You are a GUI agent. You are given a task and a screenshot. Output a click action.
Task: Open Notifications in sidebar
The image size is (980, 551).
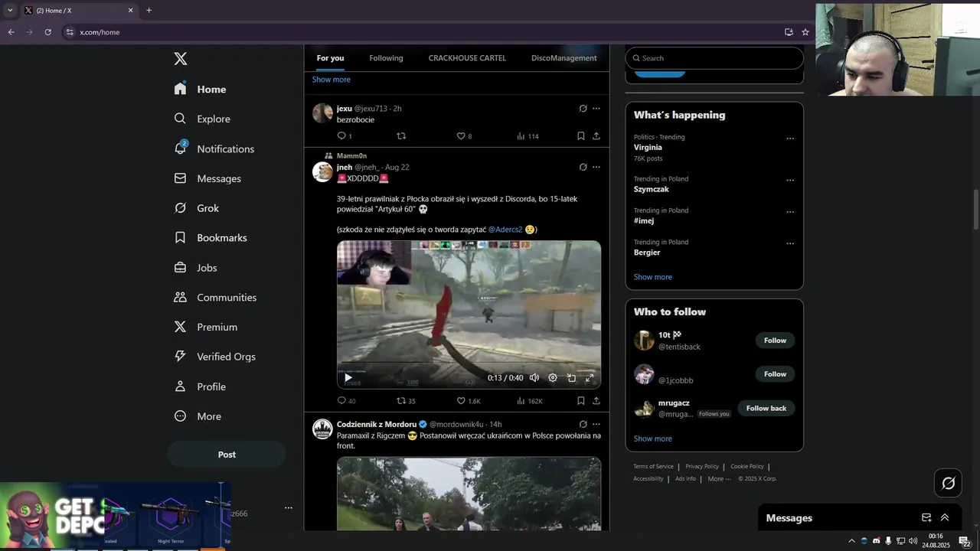[214, 148]
